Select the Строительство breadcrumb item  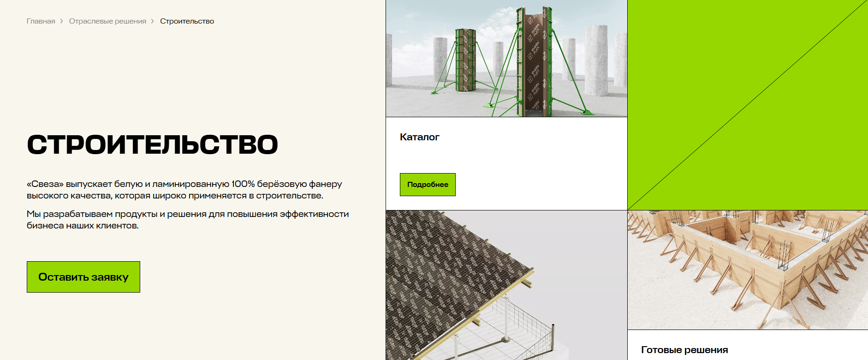[187, 21]
